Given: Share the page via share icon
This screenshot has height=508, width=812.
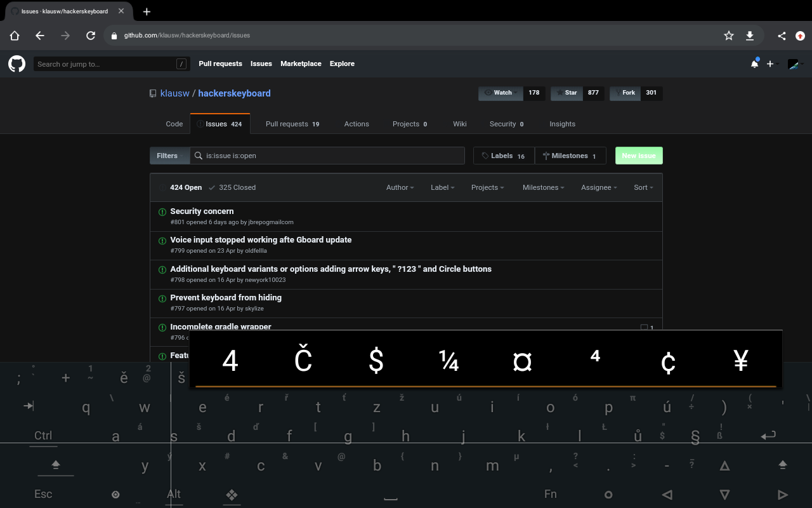Looking at the screenshot, I should tap(782, 36).
